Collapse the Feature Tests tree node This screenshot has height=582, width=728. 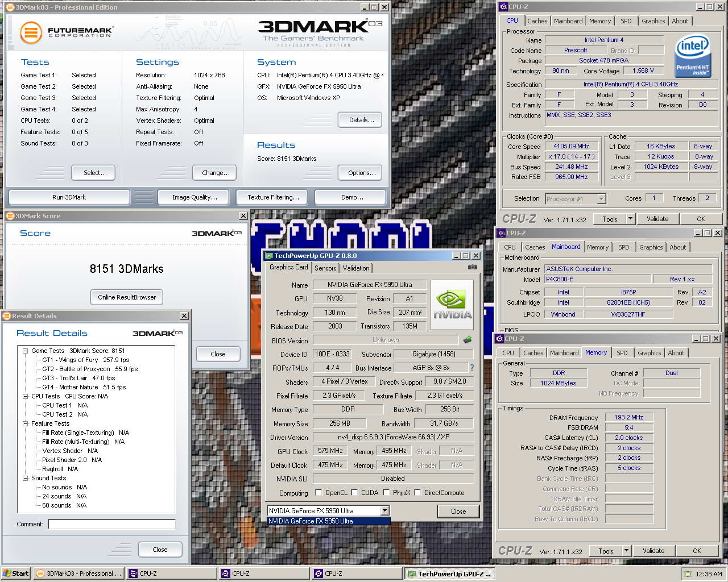click(26, 423)
